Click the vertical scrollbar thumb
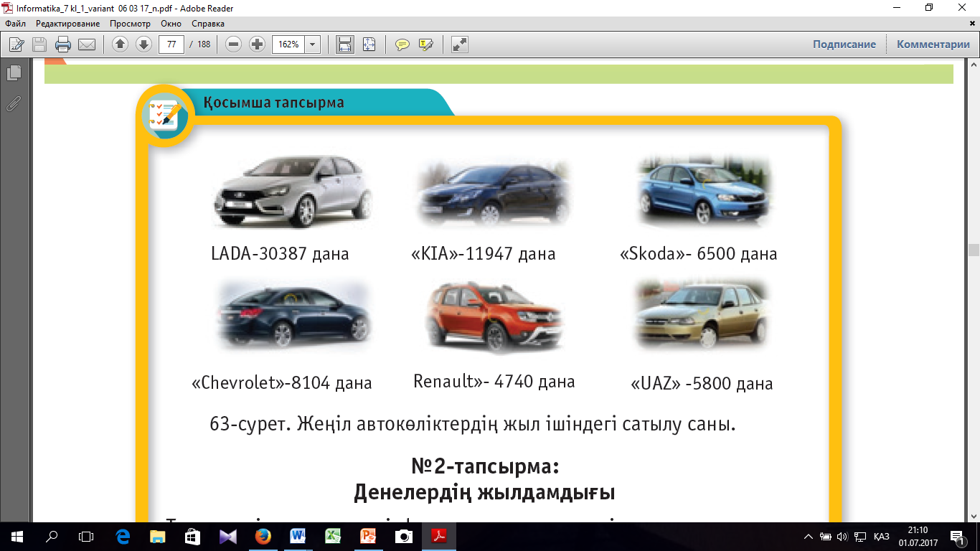980x551 pixels. point(974,250)
